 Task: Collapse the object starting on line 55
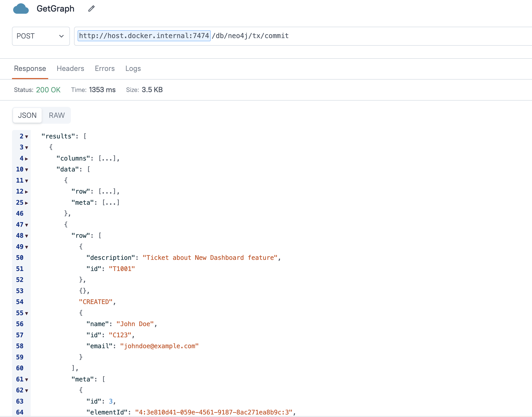[x=27, y=313]
